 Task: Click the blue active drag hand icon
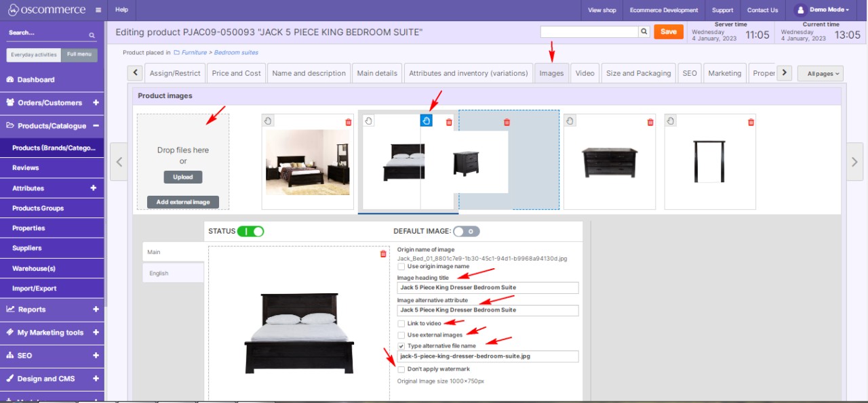pos(426,121)
